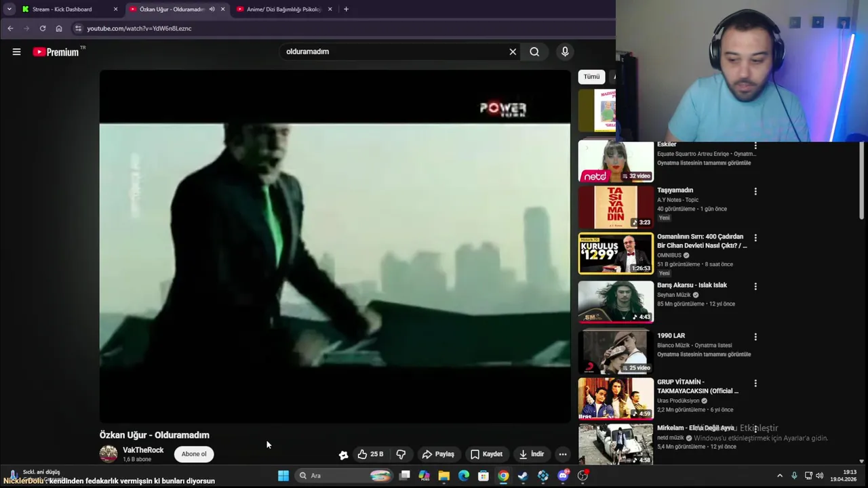
Task: Click the remix icon beside the like button
Action: tap(343, 455)
